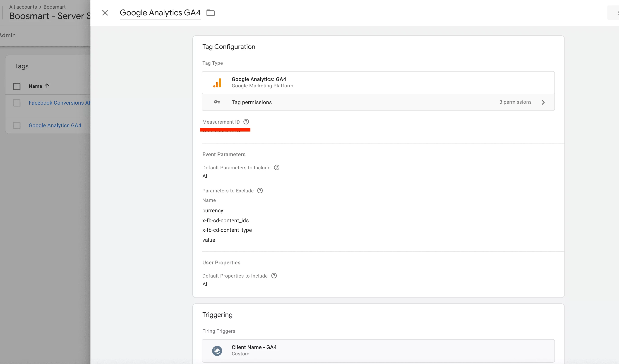Click the Tag Configuration heading
The height and width of the screenshot is (364, 619).
[x=229, y=47]
